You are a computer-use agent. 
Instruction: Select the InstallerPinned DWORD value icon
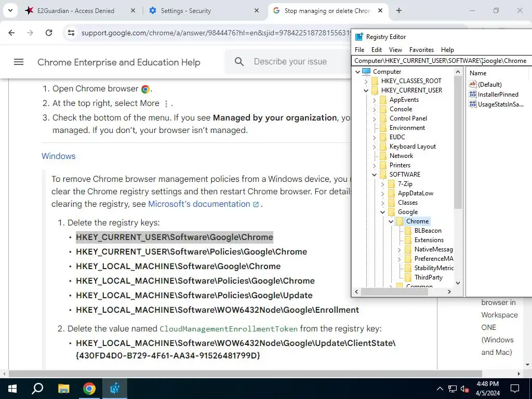[x=473, y=95]
